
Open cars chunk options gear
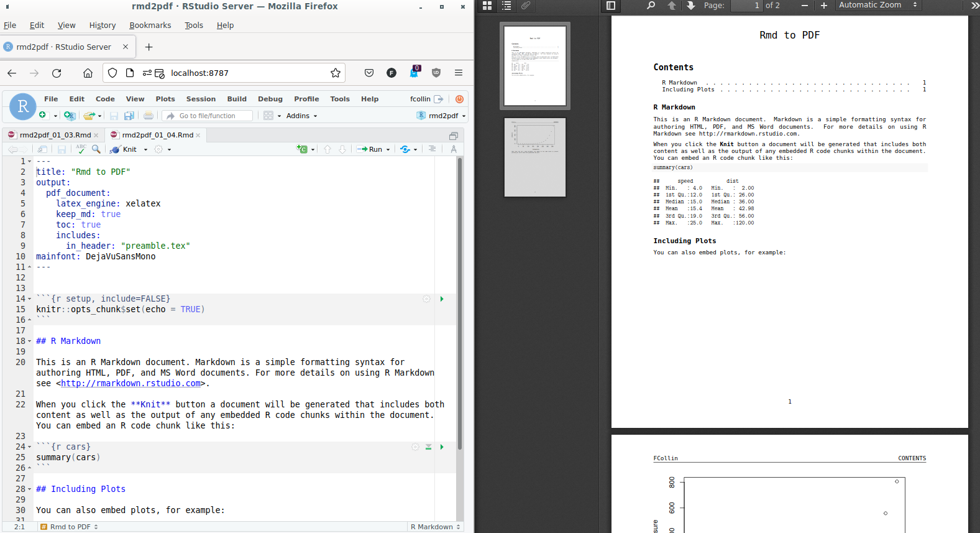[x=415, y=447]
